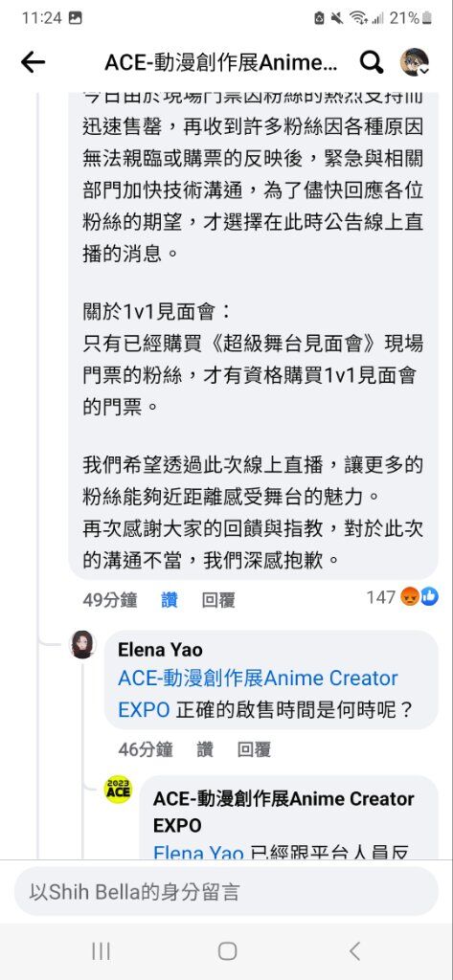Focus the 以Shih Bella的身分留言 comment field
This screenshot has width=453, height=980.
(x=226, y=891)
